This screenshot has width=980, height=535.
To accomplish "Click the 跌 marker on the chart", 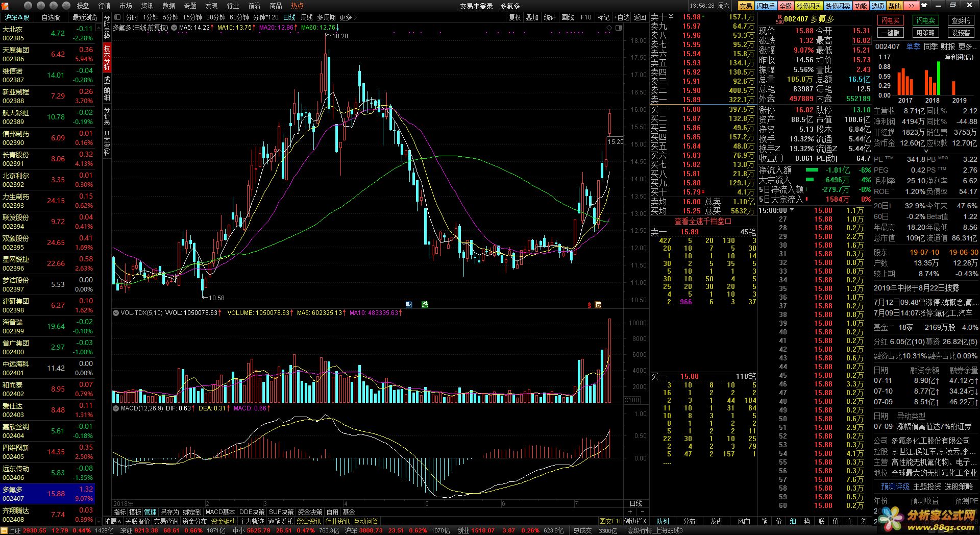I will (x=425, y=304).
